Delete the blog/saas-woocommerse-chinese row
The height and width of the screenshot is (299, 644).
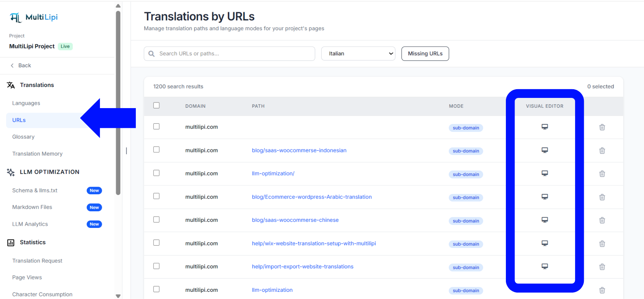[602, 220]
